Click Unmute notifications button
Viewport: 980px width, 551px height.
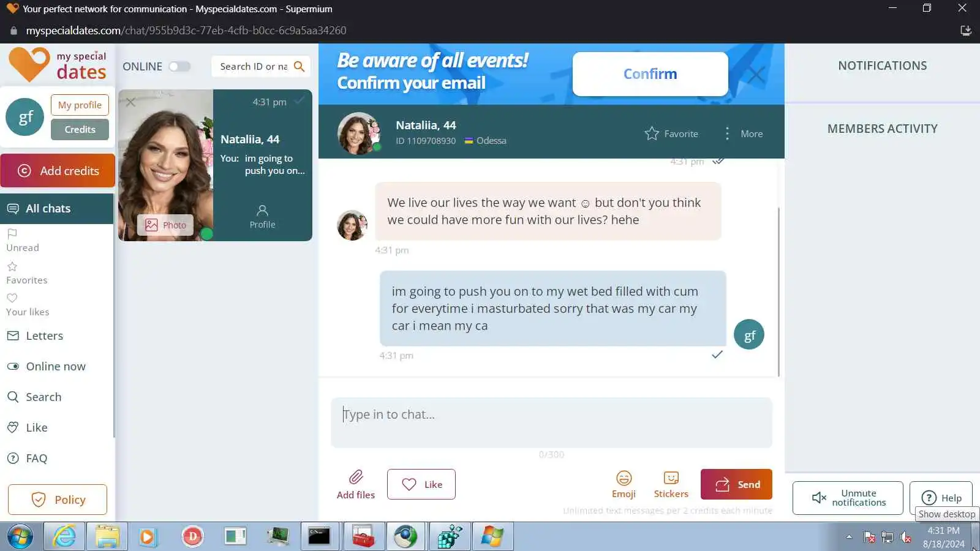[x=848, y=498]
